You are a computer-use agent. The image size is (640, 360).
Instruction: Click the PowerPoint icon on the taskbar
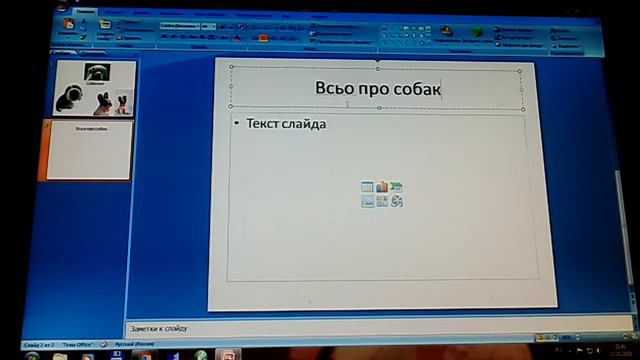click(x=228, y=354)
